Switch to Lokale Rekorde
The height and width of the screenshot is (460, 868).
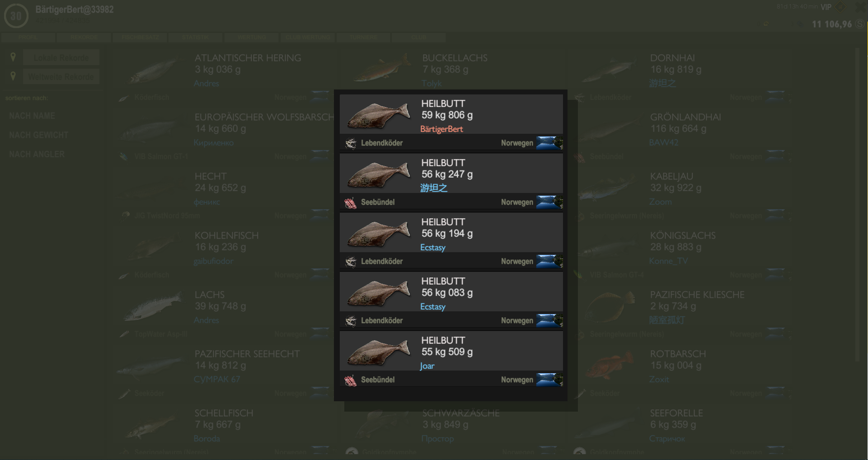(x=61, y=58)
